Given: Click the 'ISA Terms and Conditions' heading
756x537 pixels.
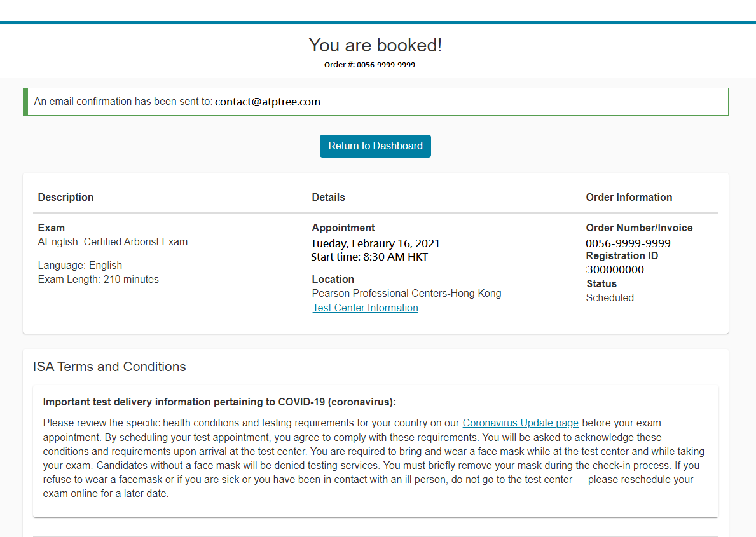Looking at the screenshot, I should pos(109,366).
